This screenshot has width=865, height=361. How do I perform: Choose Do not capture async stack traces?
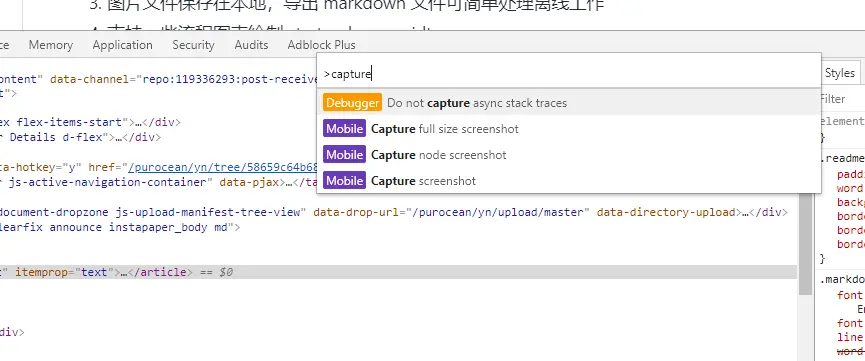pyautogui.click(x=569, y=103)
